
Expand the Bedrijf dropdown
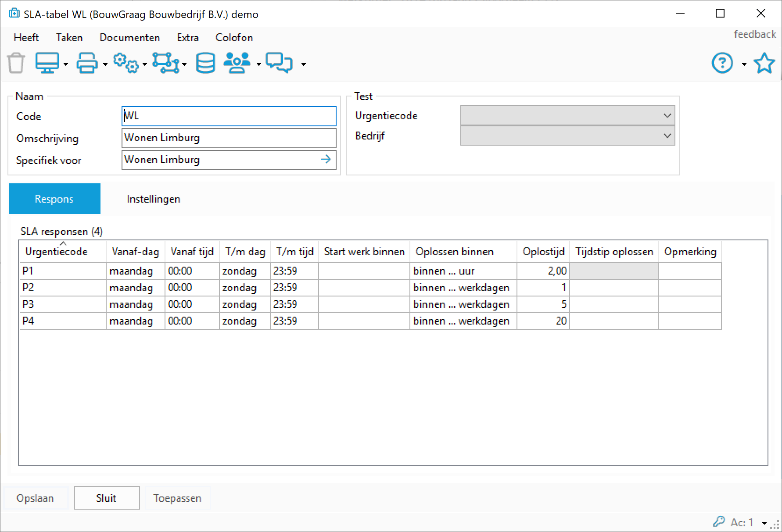[667, 136]
